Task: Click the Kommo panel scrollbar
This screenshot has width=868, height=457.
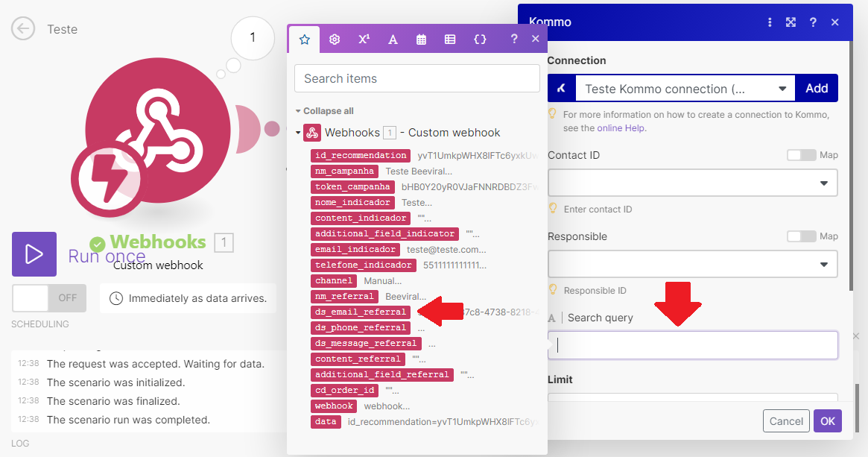Action: coord(851,166)
